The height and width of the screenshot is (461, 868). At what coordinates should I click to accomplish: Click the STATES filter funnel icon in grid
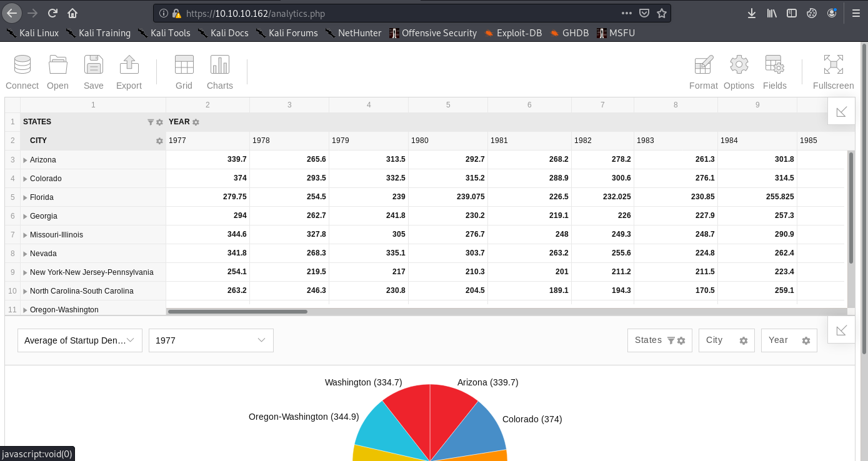pyautogui.click(x=151, y=122)
